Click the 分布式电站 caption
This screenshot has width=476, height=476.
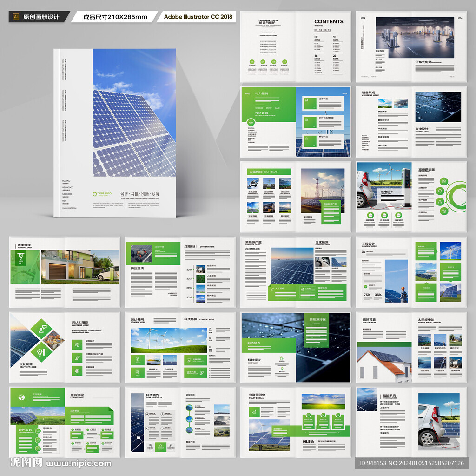coord(423,62)
